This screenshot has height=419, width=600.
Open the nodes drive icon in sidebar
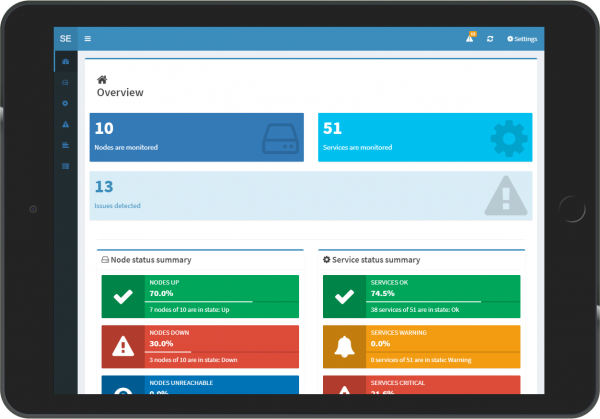[x=65, y=83]
